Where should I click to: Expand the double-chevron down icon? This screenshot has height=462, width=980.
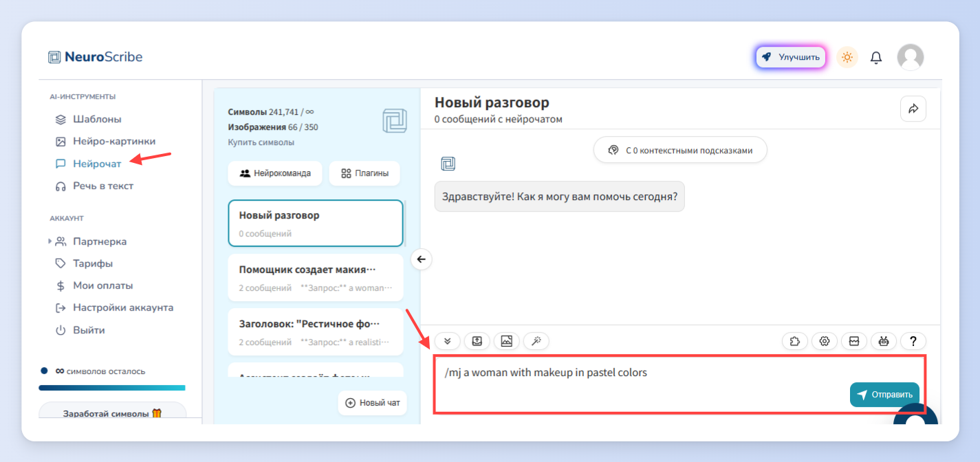coord(448,340)
